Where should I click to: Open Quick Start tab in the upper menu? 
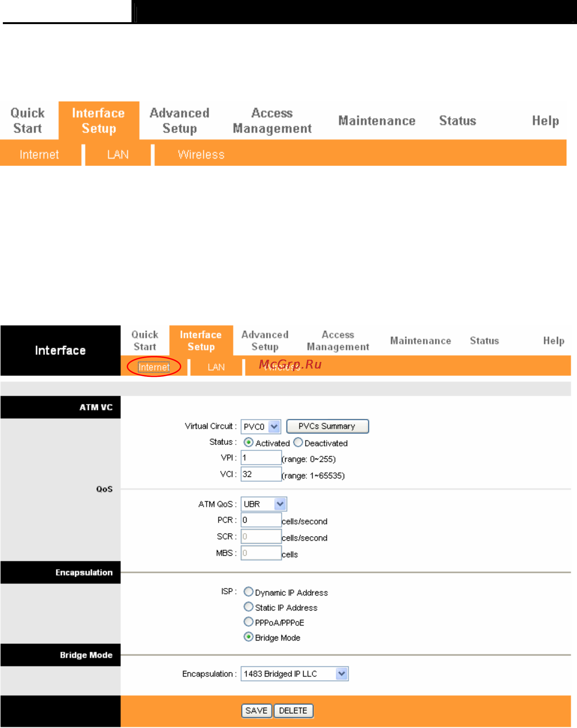[x=27, y=120]
